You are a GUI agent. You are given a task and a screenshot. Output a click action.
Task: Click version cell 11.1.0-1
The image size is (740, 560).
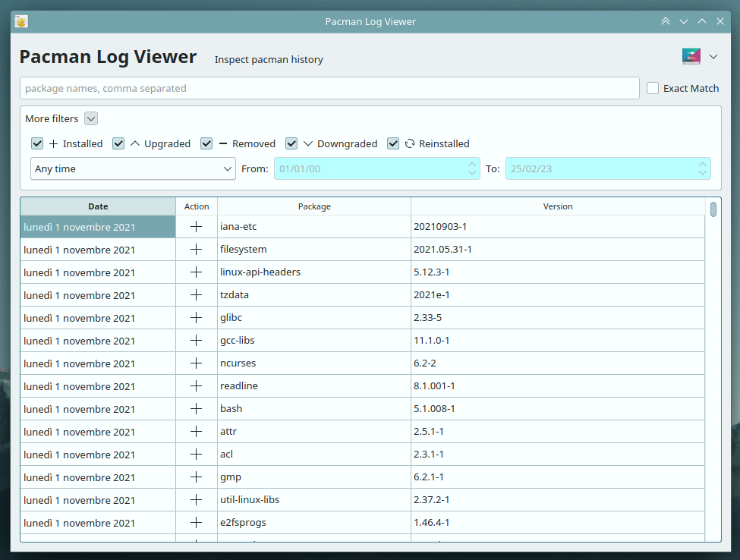[x=558, y=340]
